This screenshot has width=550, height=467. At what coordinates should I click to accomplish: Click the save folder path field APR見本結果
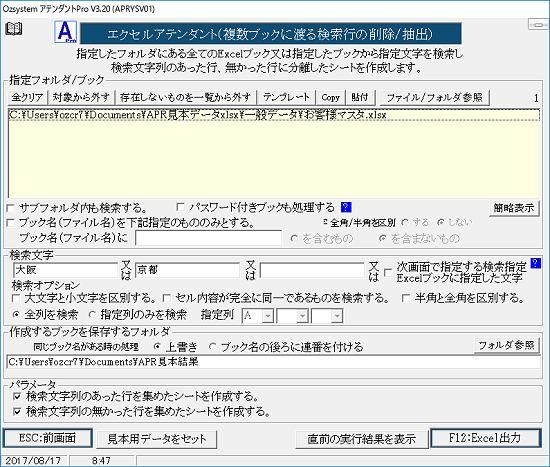pyautogui.click(x=274, y=362)
